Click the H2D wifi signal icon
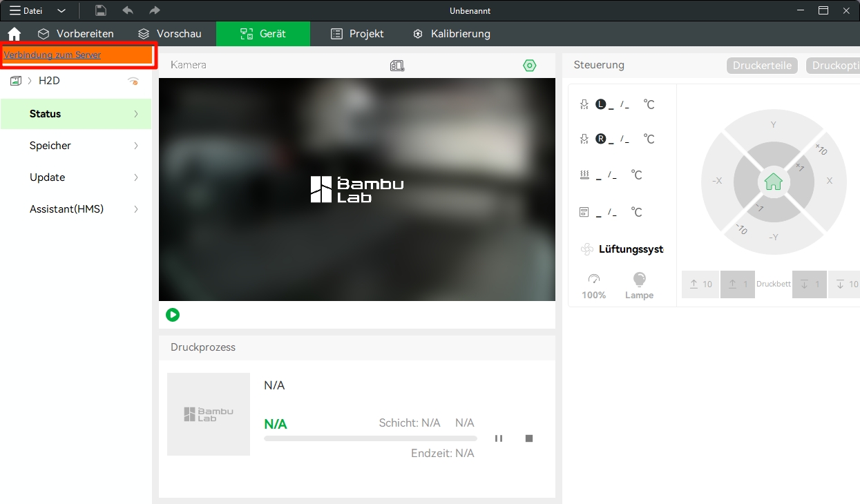The height and width of the screenshot is (504, 860). coord(133,81)
